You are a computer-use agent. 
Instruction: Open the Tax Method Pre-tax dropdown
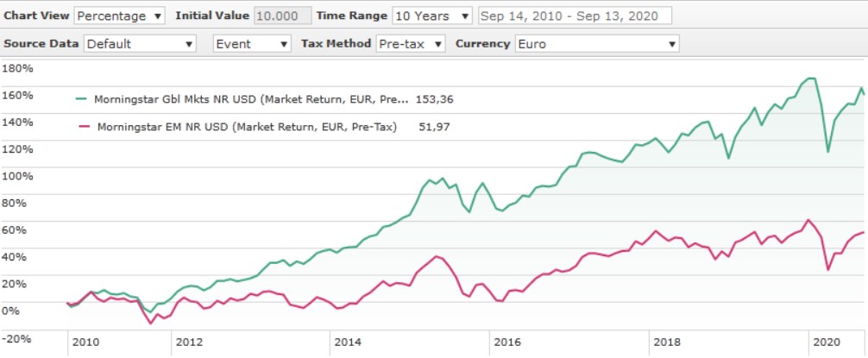coord(411,43)
